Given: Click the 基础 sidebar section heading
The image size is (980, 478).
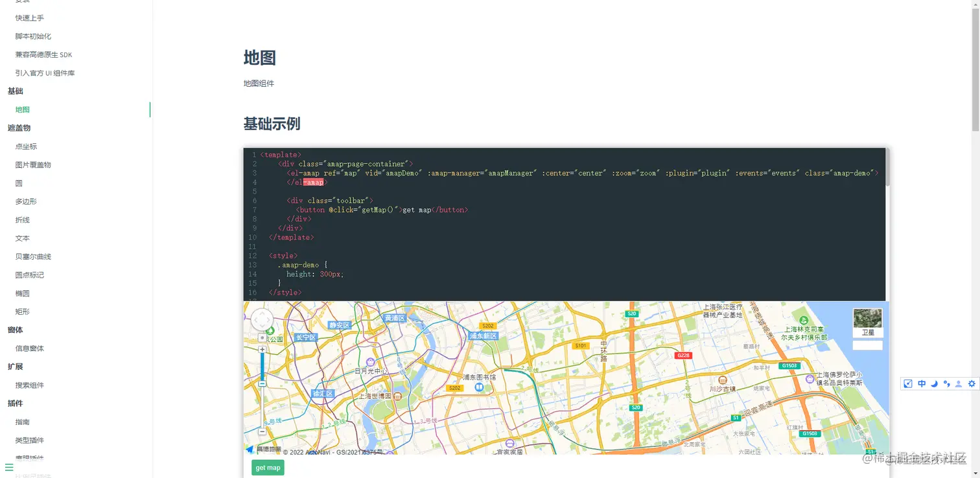Looking at the screenshot, I should (16, 91).
